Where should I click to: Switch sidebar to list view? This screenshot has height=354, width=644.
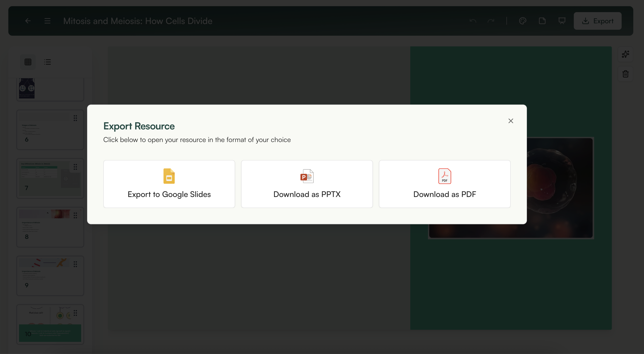click(47, 62)
